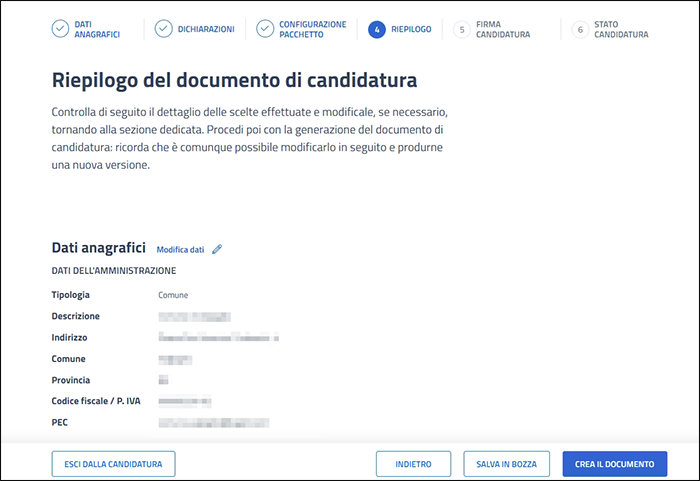Image resolution: width=700 pixels, height=481 pixels.
Task: Open the Dichiarazioni step label
Action: click(206, 29)
